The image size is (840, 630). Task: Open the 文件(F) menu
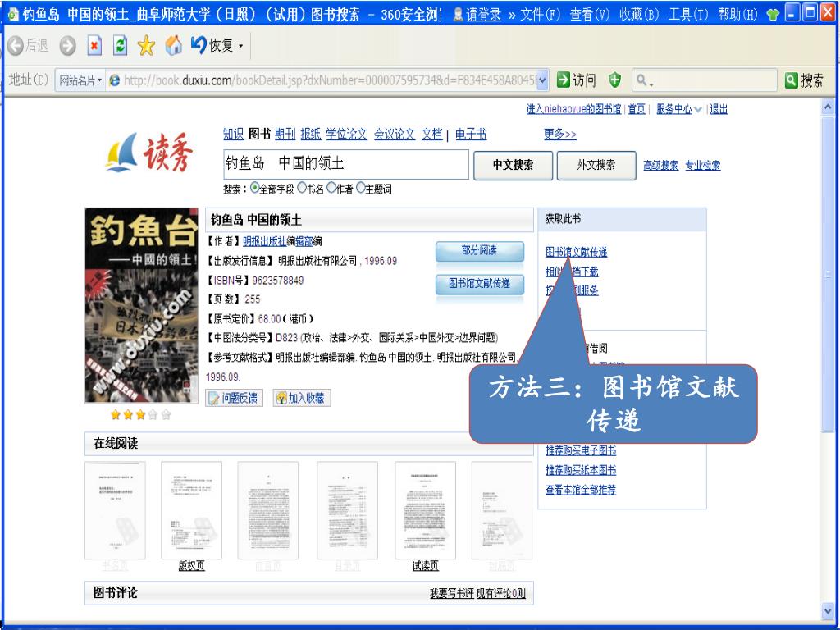(x=540, y=15)
